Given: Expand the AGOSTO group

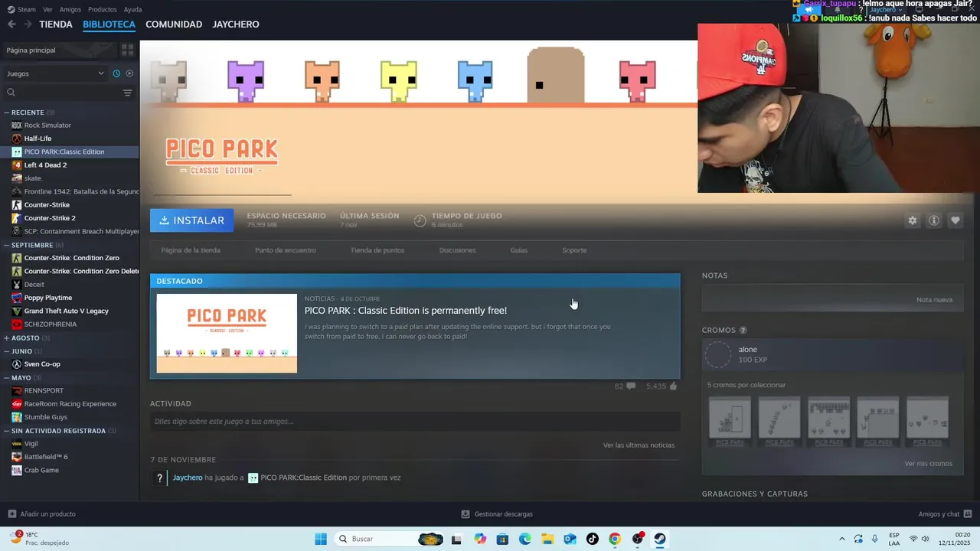Looking at the screenshot, I should click(x=7, y=337).
